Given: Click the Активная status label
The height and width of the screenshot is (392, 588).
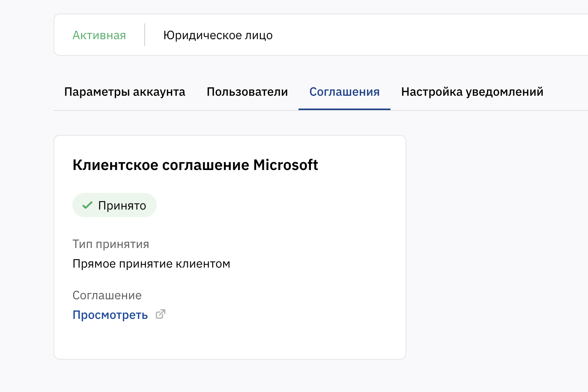Looking at the screenshot, I should click(x=99, y=35).
